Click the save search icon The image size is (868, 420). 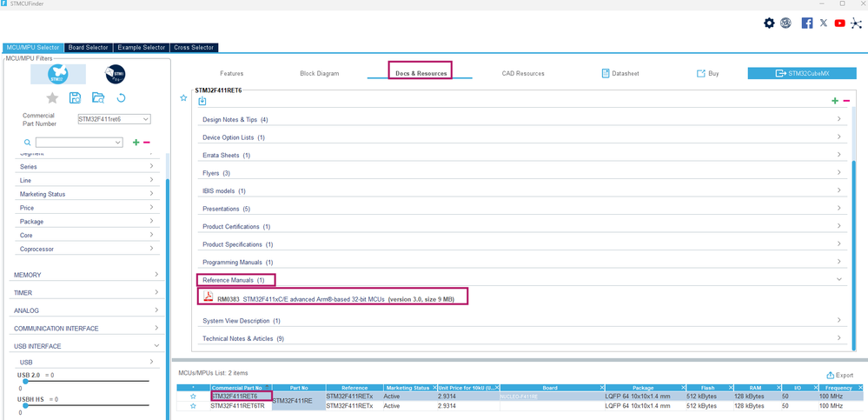pyautogui.click(x=76, y=98)
